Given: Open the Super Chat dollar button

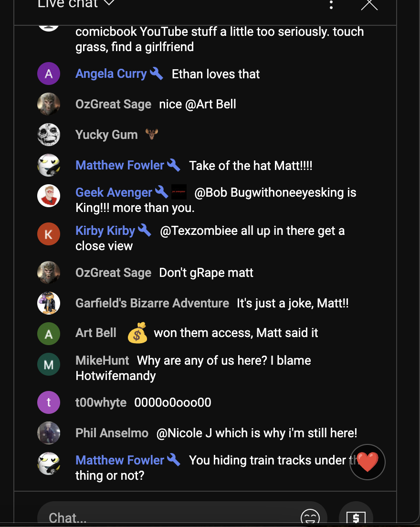Looking at the screenshot, I should point(356,517).
